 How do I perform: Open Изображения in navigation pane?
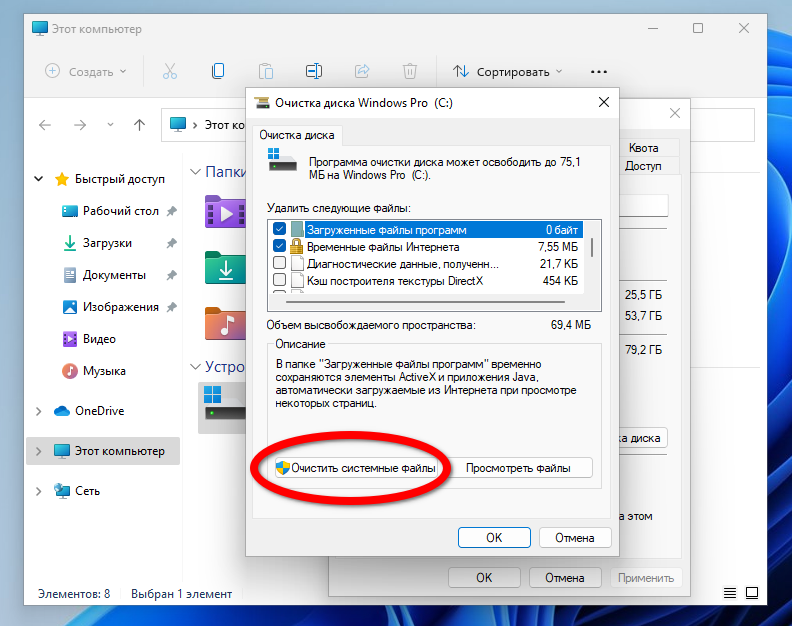point(121,307)
